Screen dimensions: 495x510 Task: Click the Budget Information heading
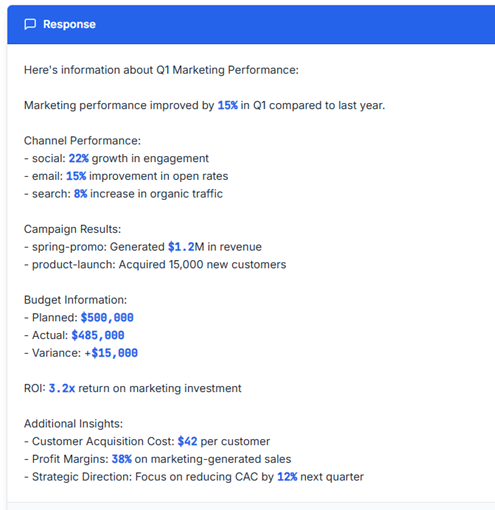(x=75, y=300)
